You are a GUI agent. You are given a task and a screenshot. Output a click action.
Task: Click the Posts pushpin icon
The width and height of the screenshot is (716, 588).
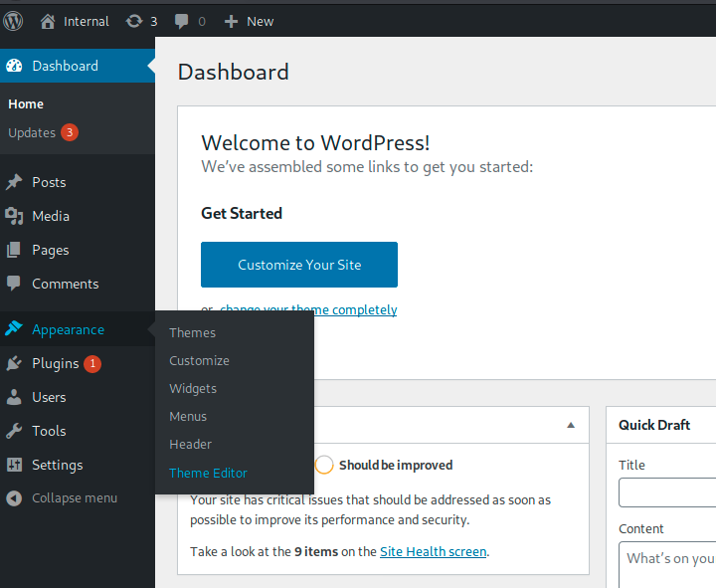click(14, 182)
